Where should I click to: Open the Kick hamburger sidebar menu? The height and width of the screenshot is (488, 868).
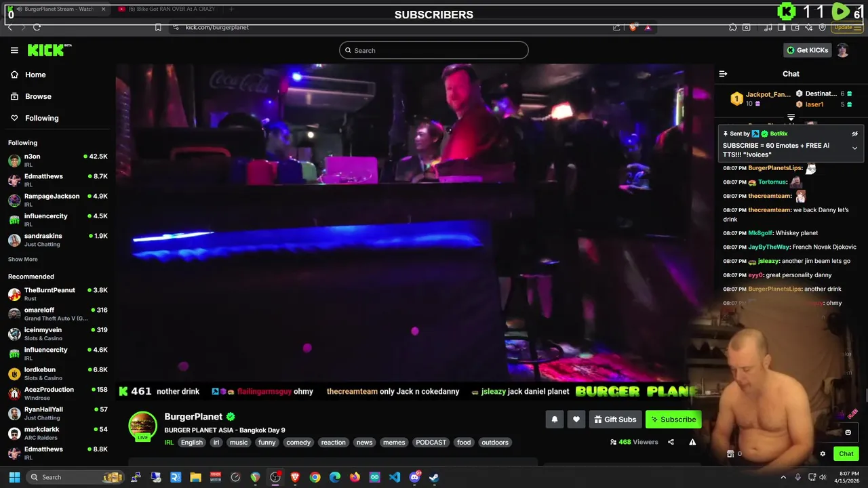click(14, 50)
